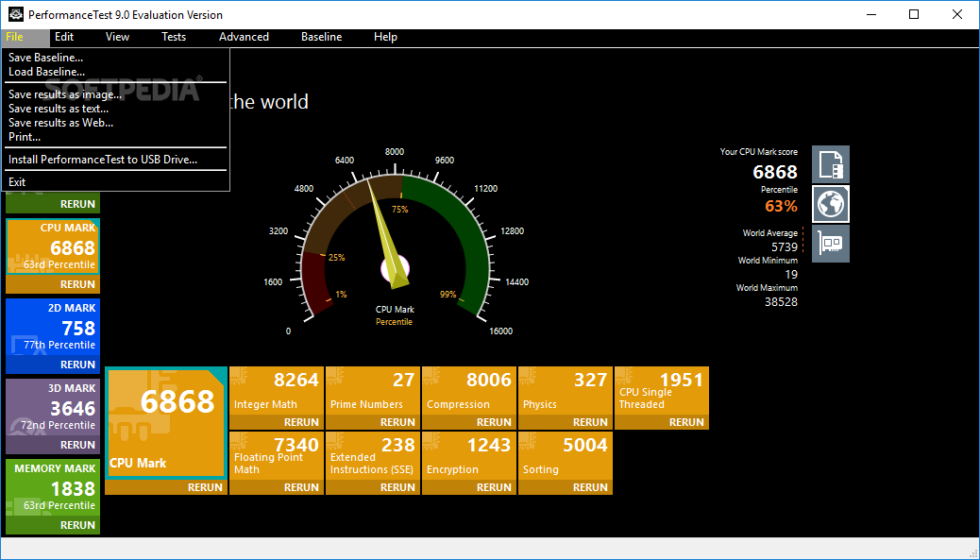Open the File menu
980x560 pixels.
click(14, 37)
